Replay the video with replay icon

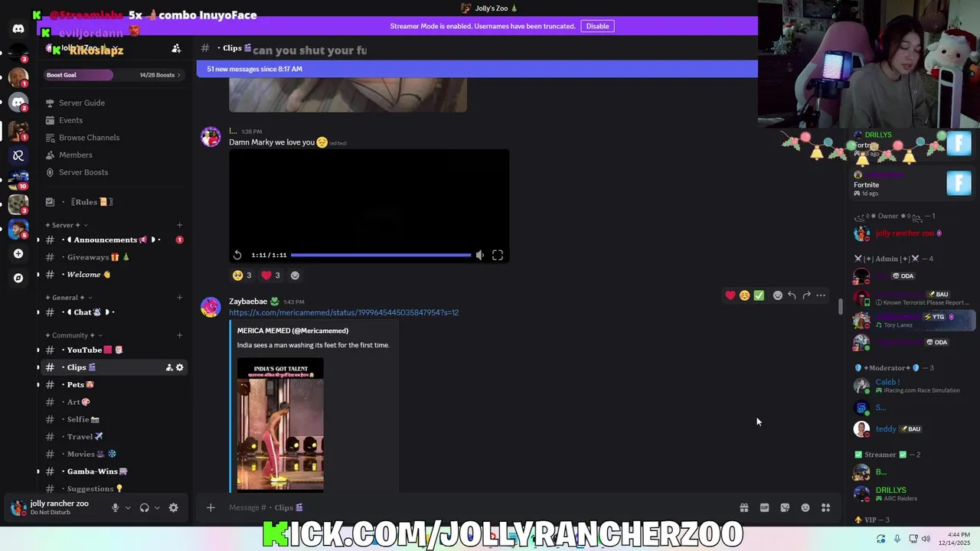237,255
